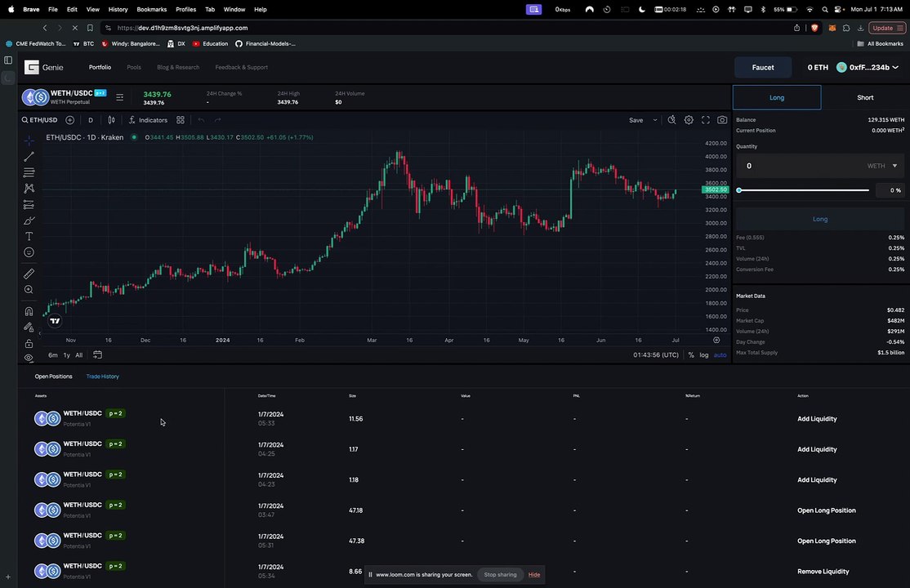Screen dimensions: 910x588
Task: Toggle the auto scale option
Action: pos(720,354)
